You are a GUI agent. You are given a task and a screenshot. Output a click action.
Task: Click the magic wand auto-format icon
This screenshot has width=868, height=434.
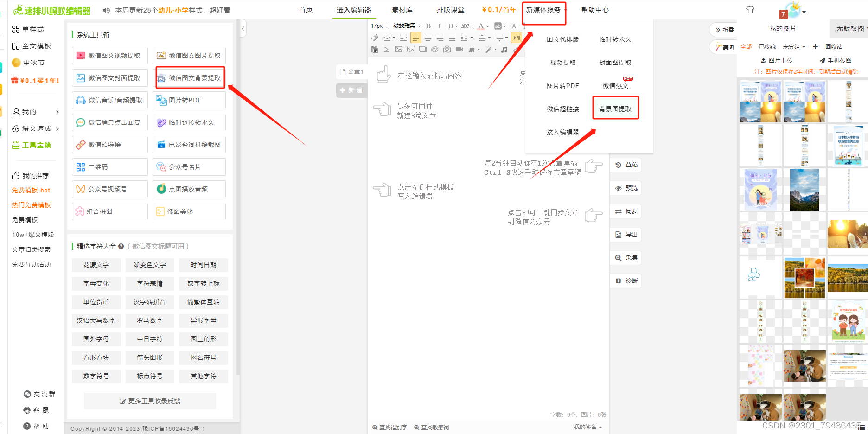tap(489, 49)
